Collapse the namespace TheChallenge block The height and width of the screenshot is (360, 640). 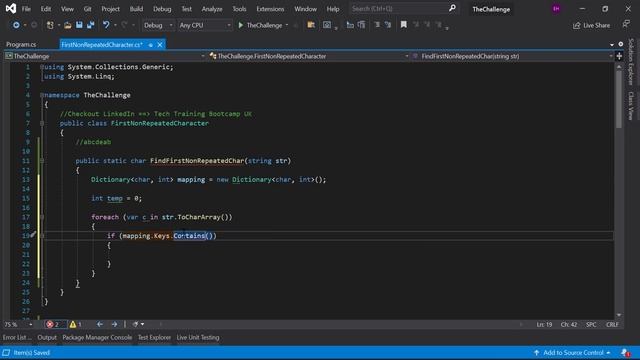[x=42, y=95]
